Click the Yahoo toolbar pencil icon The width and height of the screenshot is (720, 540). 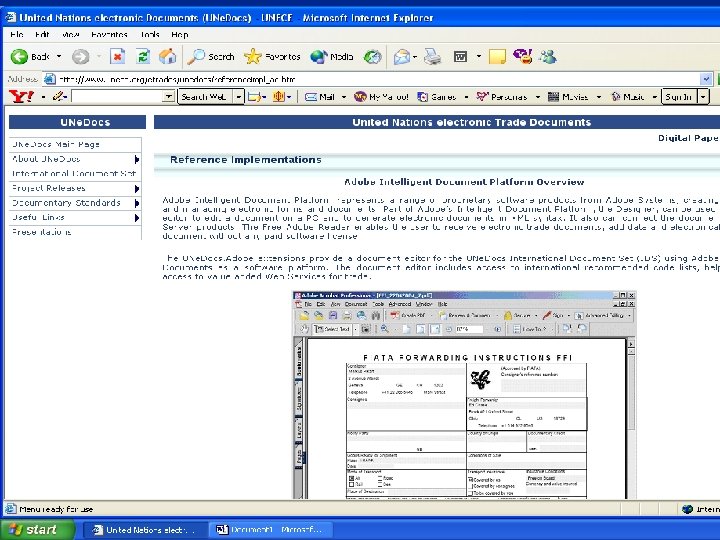pos(59,96)
